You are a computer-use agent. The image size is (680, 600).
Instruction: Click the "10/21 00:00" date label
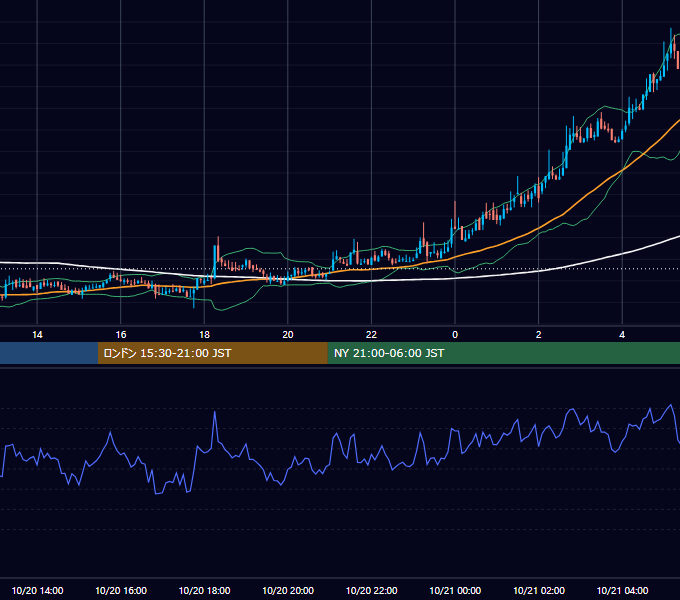point(455,590)
